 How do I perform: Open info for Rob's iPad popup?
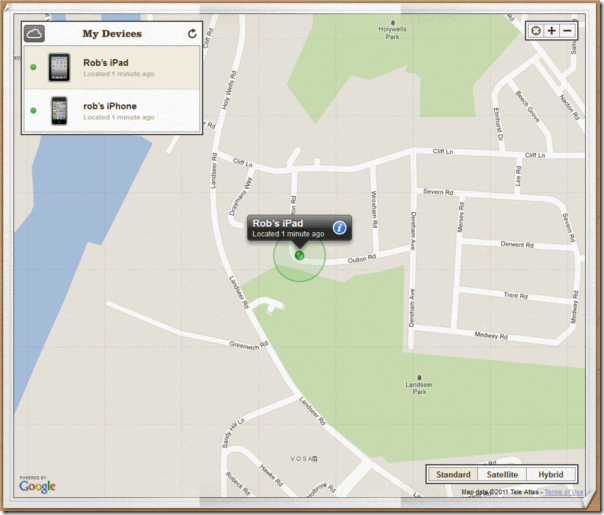click(339, 228)
